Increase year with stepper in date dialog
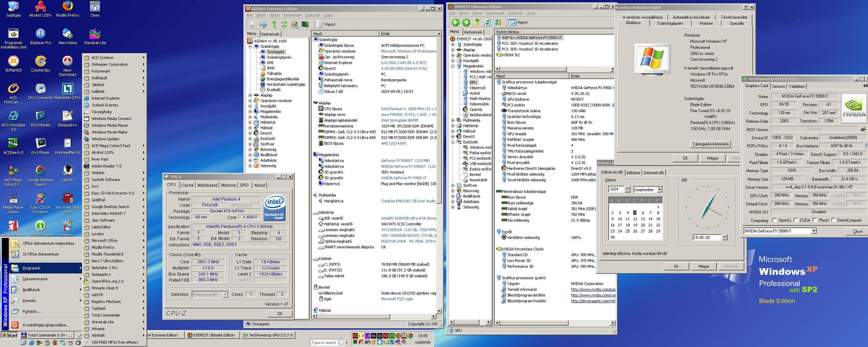868x347 pixels. [627, 188]
